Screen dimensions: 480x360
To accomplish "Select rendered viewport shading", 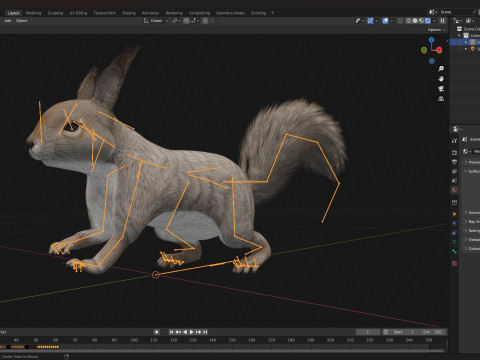I will coord(428,21).
